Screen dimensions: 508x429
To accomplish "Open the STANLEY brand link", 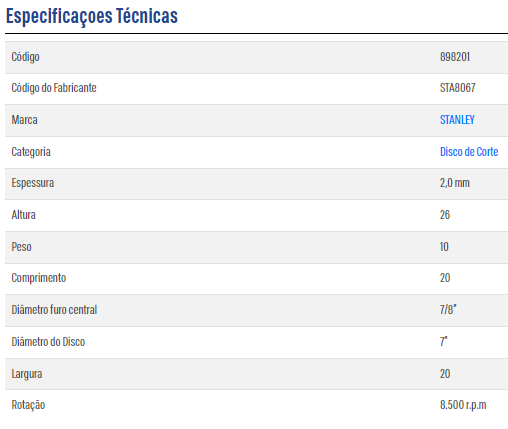I will pos(457,120).
